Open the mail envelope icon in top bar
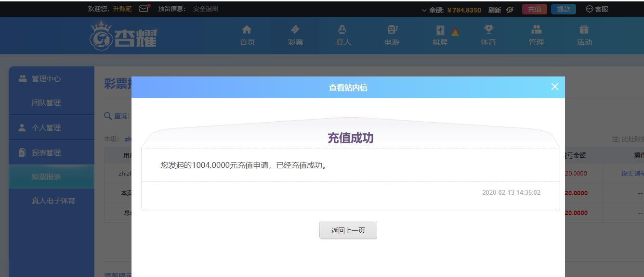 click(x=144, y=8)
